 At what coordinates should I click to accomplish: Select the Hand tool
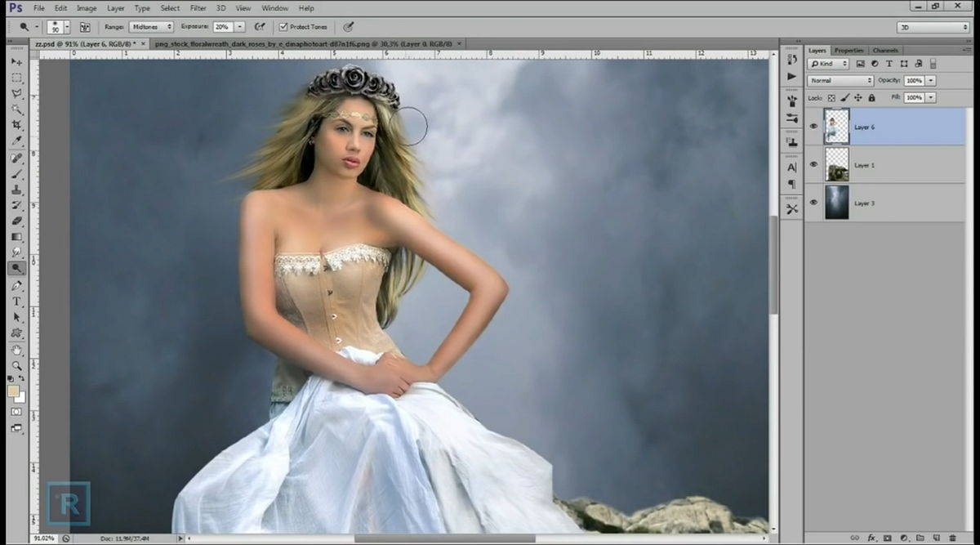tap(16, 351)
